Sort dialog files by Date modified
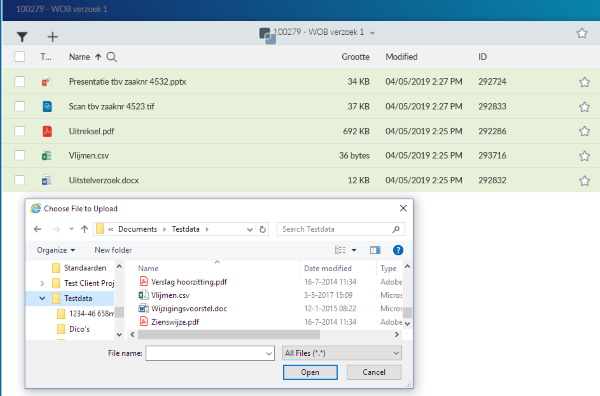600x396 pixels. 328,268
